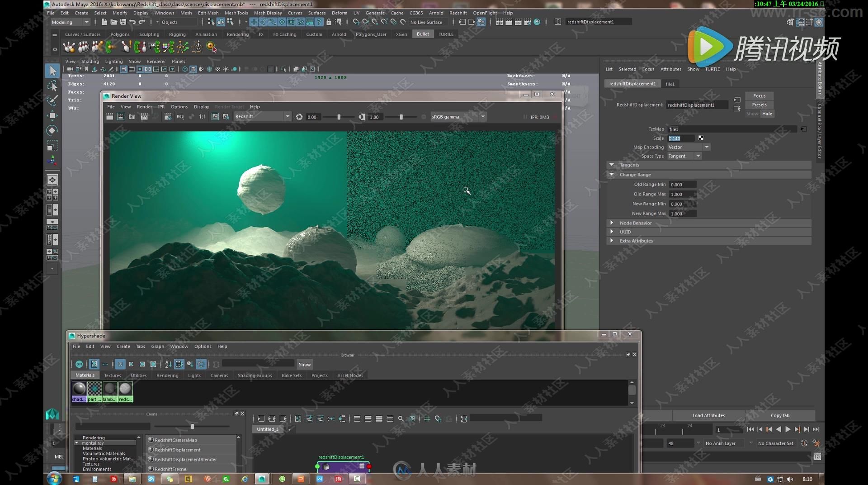868x485 pixels.
Task: Toggle viewport film gate icon
Action: click(132, 69)
